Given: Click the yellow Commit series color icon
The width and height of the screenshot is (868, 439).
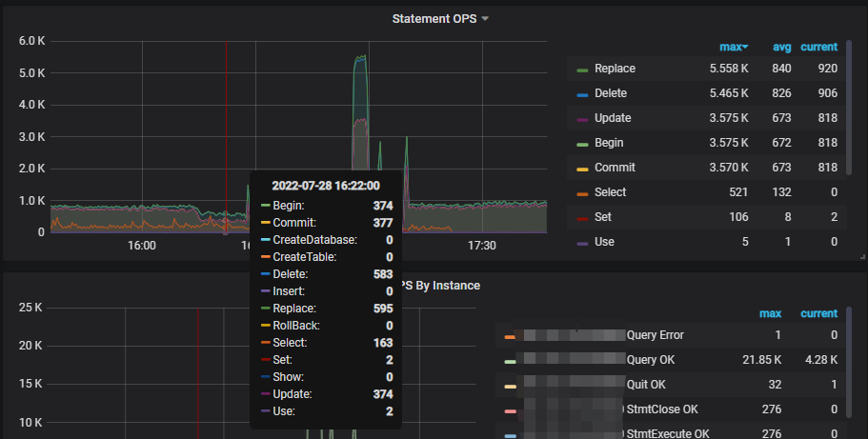Looking at the screenshot, I should coord(582,169).
